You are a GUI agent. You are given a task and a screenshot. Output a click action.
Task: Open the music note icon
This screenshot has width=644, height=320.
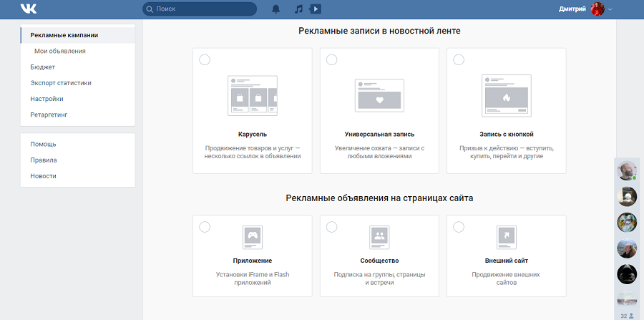point(298,9)
